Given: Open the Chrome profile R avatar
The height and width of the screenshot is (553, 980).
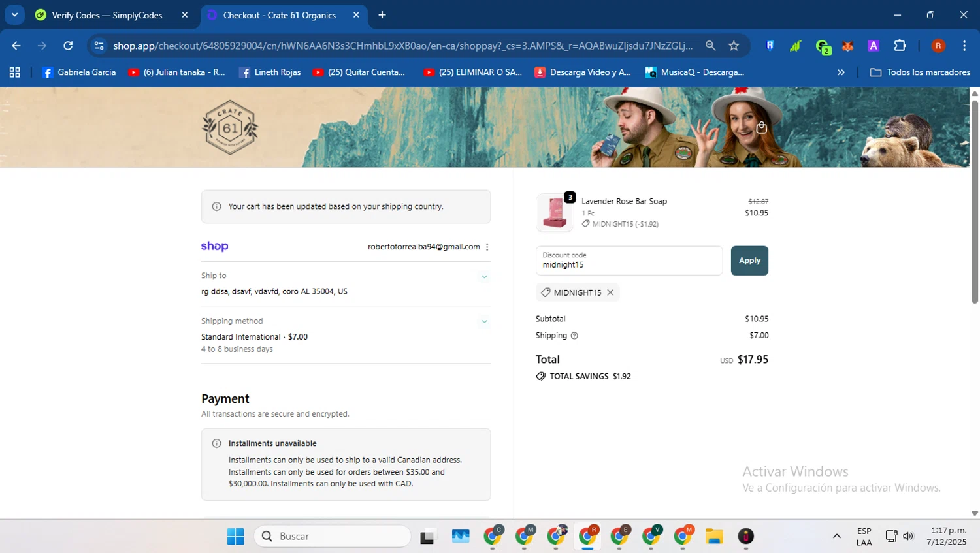Looking at the screenshot, I should [x=938, y=46].
